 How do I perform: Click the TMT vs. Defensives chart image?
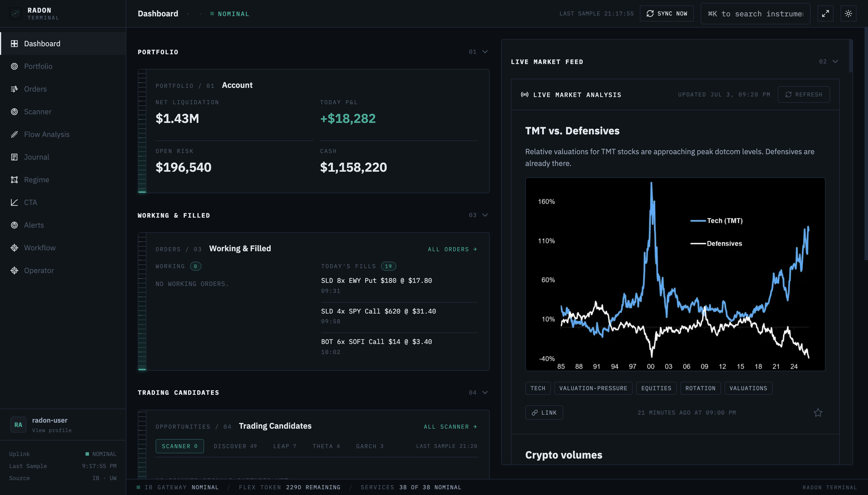(675, 274)
